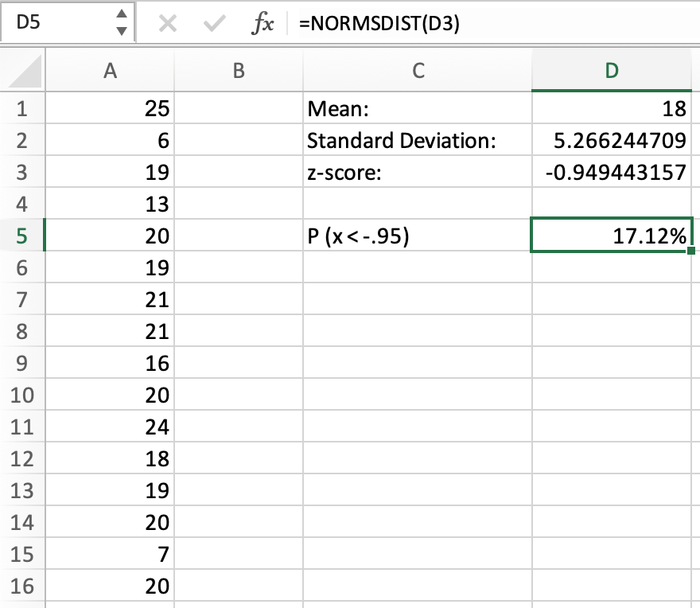Click the Mean value cell showing 18
The width and height of the screenshot is (700, 608).
(x=611, y=109)
